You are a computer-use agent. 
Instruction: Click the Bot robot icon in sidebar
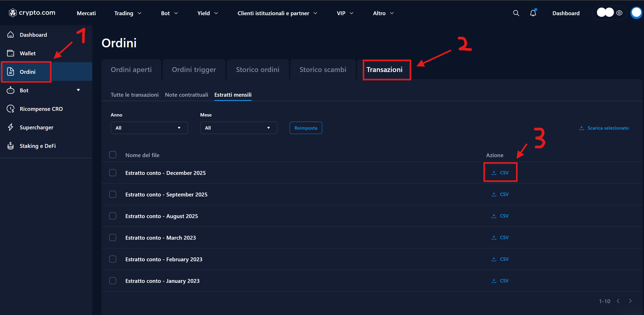11,90
